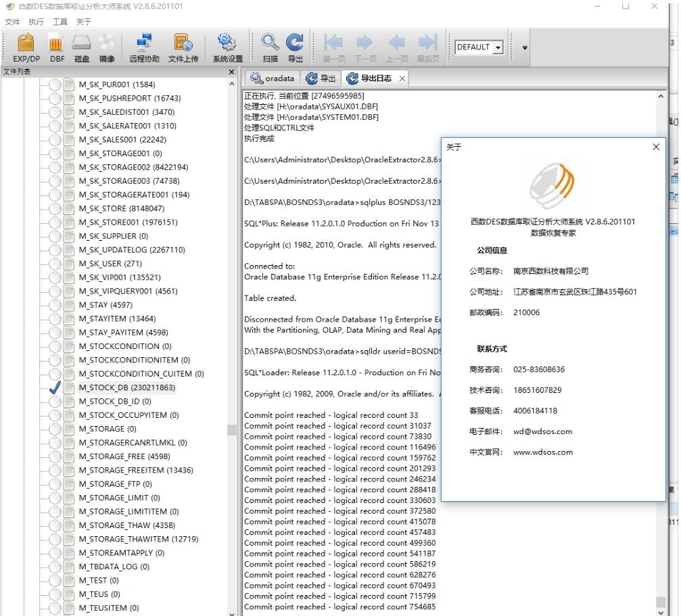This screenshot has width=681, height=616.
Task: Click the down arrow on the log scrollbar
Action: point(661,612)
